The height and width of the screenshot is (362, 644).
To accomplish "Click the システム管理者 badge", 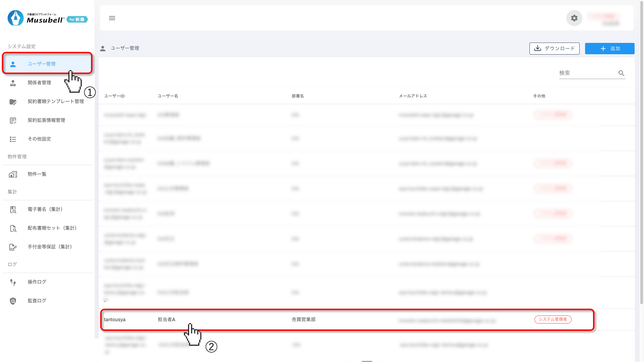I will tap(553, 319).
